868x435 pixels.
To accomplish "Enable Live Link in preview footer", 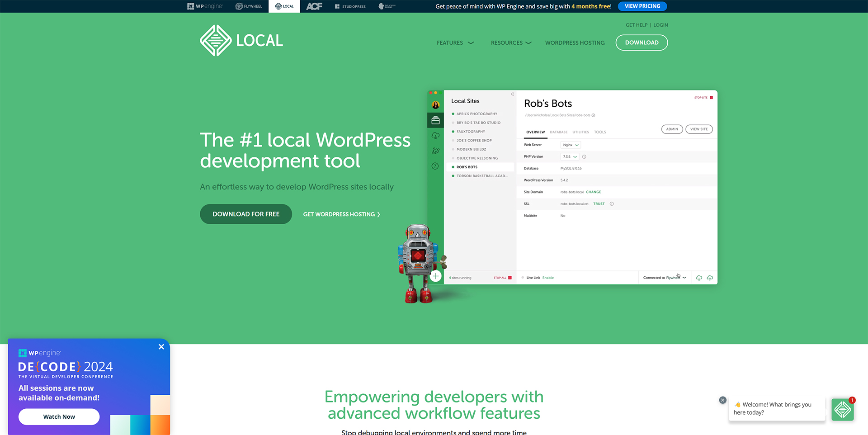I will pos(548,278).
